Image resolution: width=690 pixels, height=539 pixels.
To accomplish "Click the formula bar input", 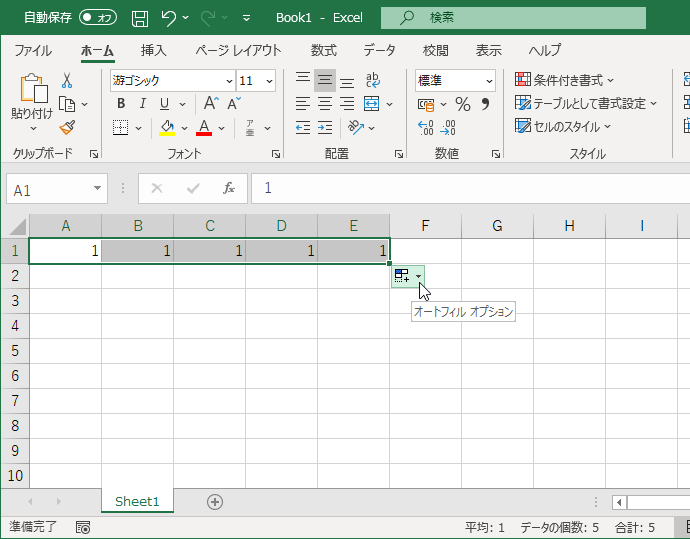I will pyautogui.click(x=470, y=188).
